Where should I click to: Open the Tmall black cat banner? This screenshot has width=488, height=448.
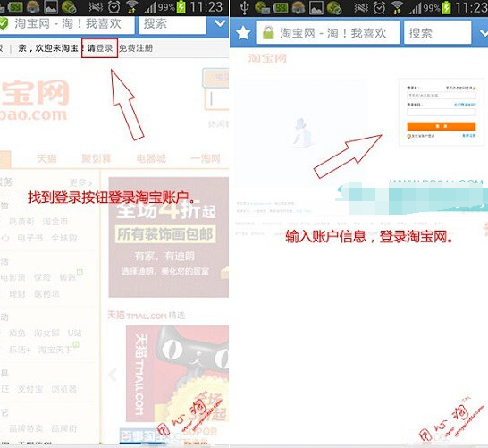[x=177, y=374]
